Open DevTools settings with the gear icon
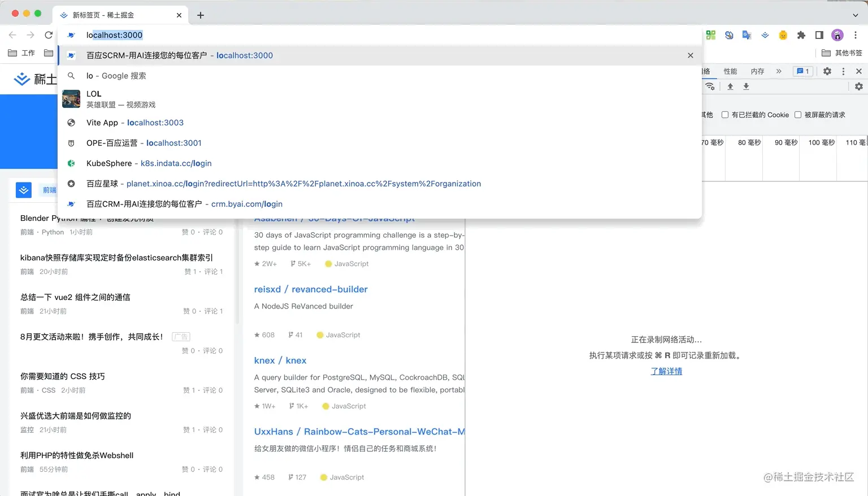 827,71
